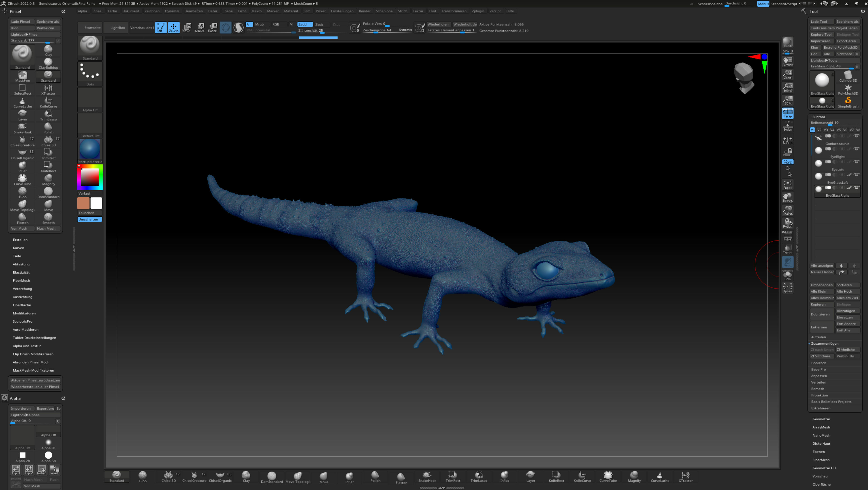Open the StartupMaterial selector sphere
The height and width of the screenshot is (490, 868).
[90, 149]
